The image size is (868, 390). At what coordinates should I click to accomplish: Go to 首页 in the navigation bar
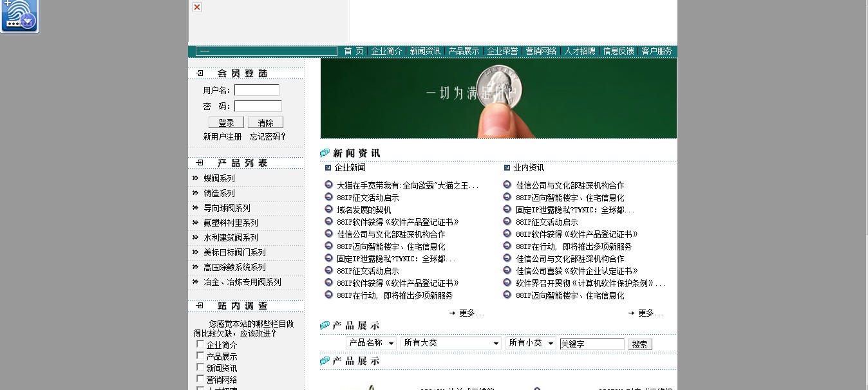point(354,51)
